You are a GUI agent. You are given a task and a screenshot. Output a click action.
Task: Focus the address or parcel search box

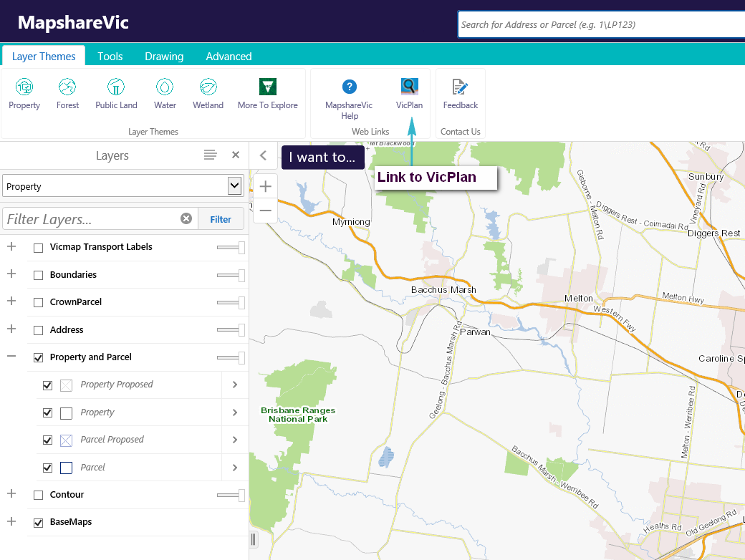click(x=601, y=24)
